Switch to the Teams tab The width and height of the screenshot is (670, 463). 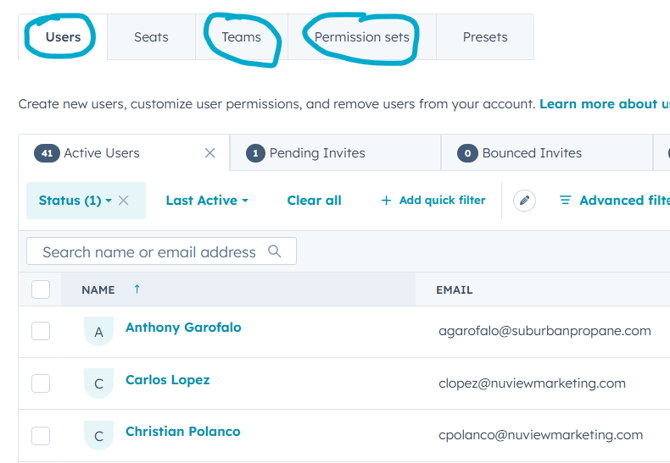coord(241,37)
